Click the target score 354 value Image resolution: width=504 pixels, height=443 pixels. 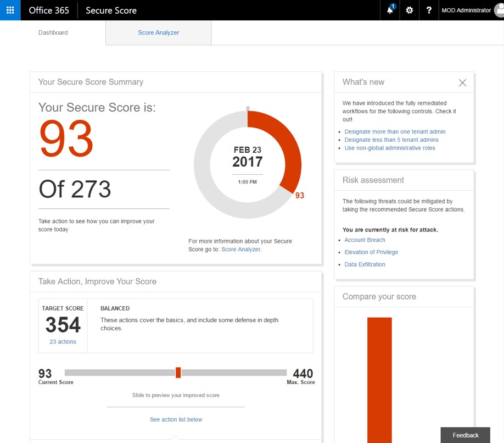[63, 325]
